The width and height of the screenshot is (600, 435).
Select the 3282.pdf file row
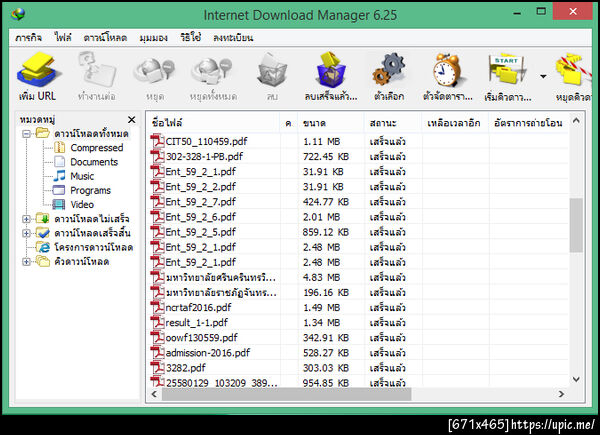(x=358, y=368)
